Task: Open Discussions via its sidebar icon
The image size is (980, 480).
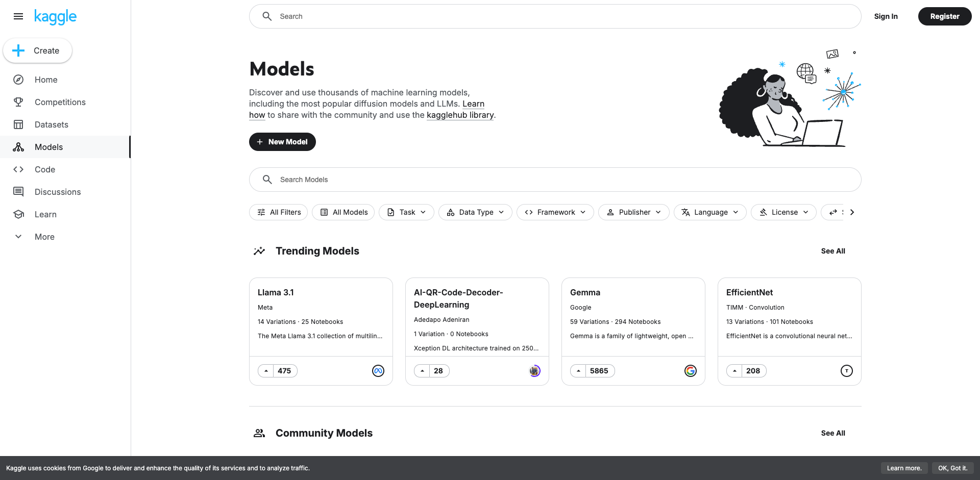Action: point(18,192)
